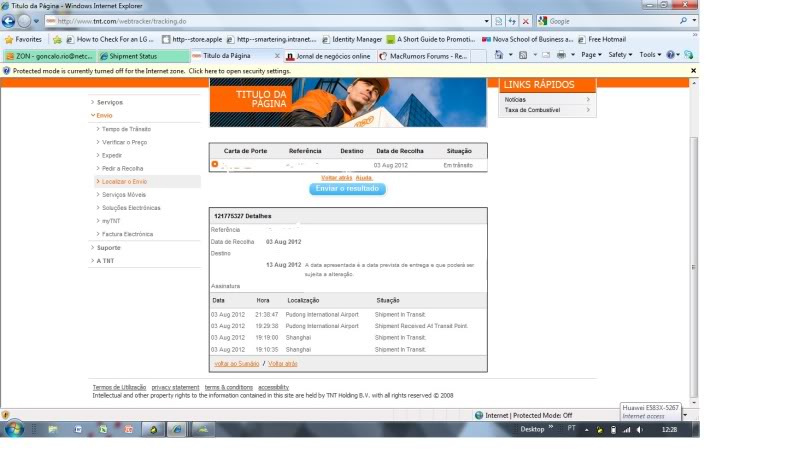Select the orange shipment row radio button
Viewport: 798px width, 450px height.
215,164
